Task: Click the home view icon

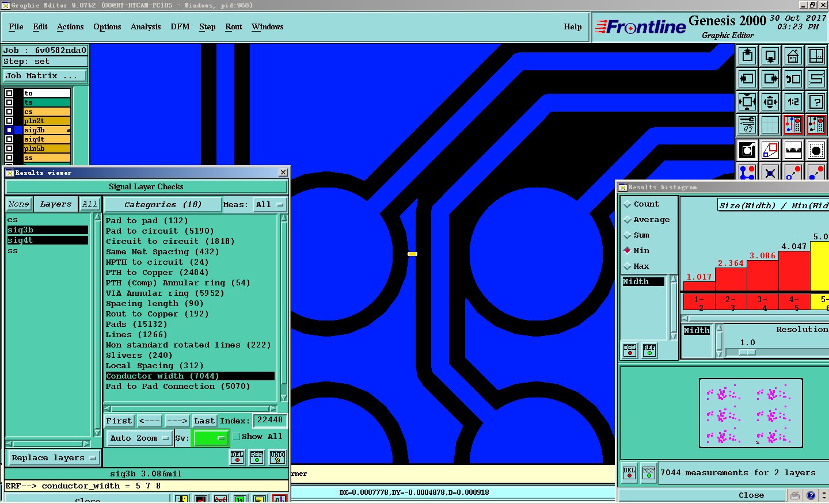Action: pyautogui.click(x=793, y=56)
